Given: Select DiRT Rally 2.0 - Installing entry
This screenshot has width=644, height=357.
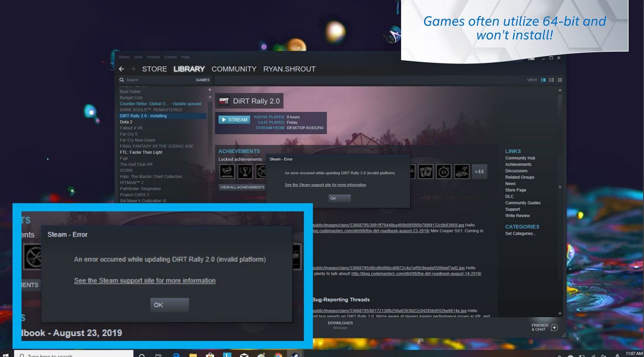Looking at the screenshot, I should point(163,116).
